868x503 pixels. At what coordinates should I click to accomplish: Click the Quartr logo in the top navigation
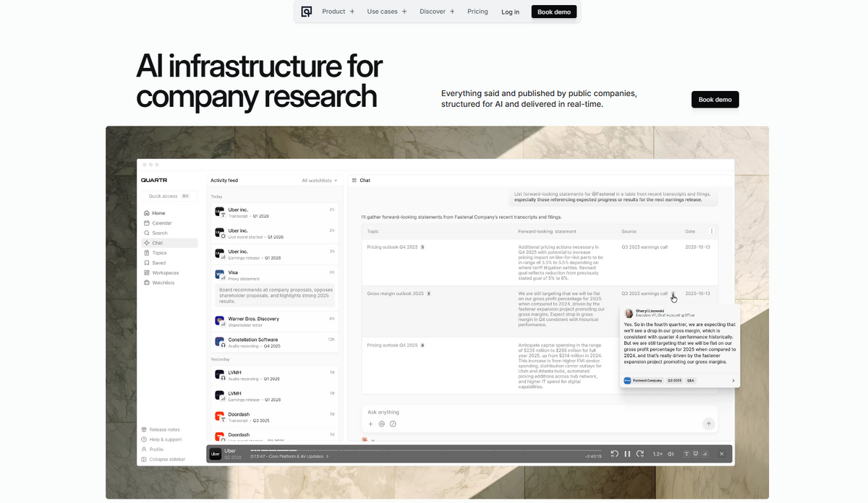(x=307, y=12)
